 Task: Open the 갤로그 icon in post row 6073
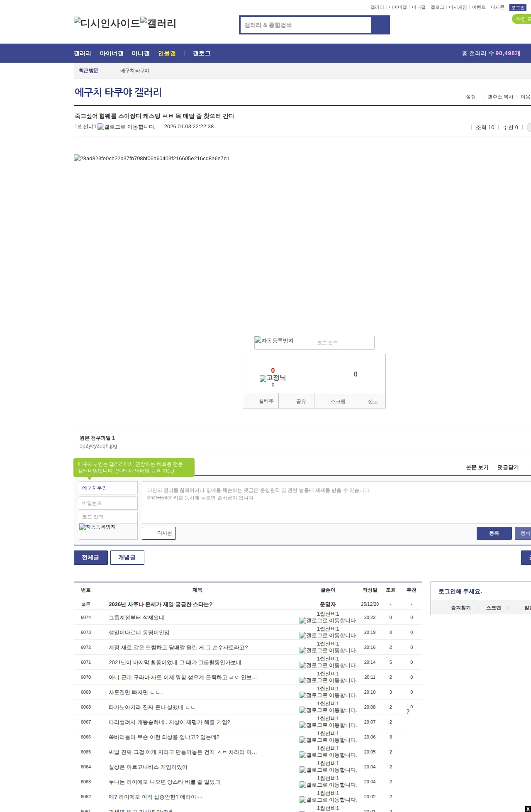329,636
